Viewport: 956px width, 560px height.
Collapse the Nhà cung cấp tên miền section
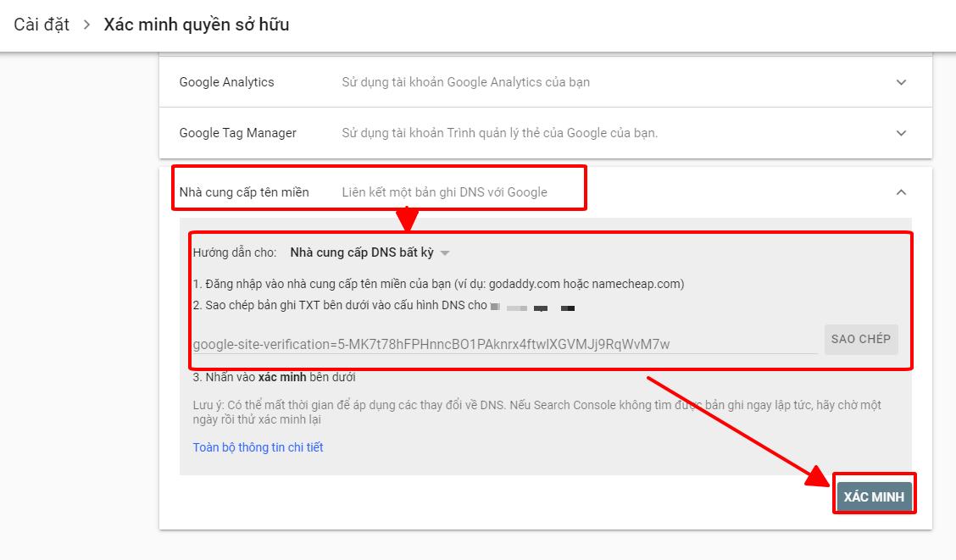[901, 192]
